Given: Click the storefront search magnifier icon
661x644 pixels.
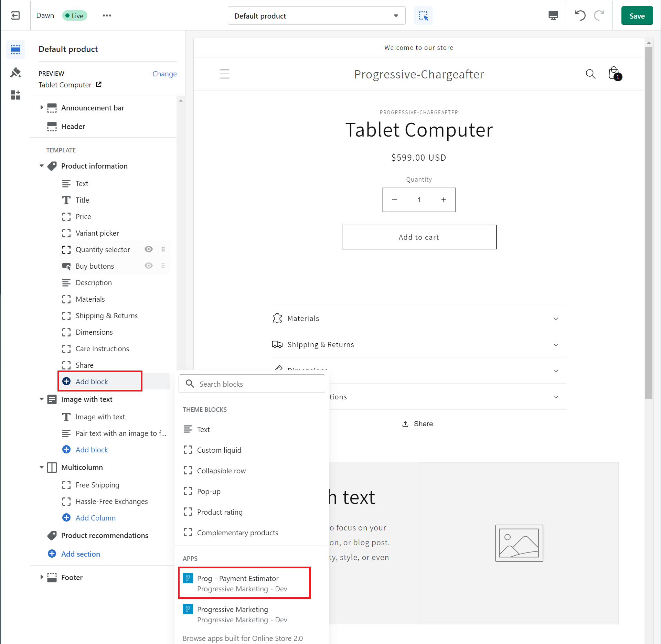Looking at the screenshot, I should click(590, 74).
